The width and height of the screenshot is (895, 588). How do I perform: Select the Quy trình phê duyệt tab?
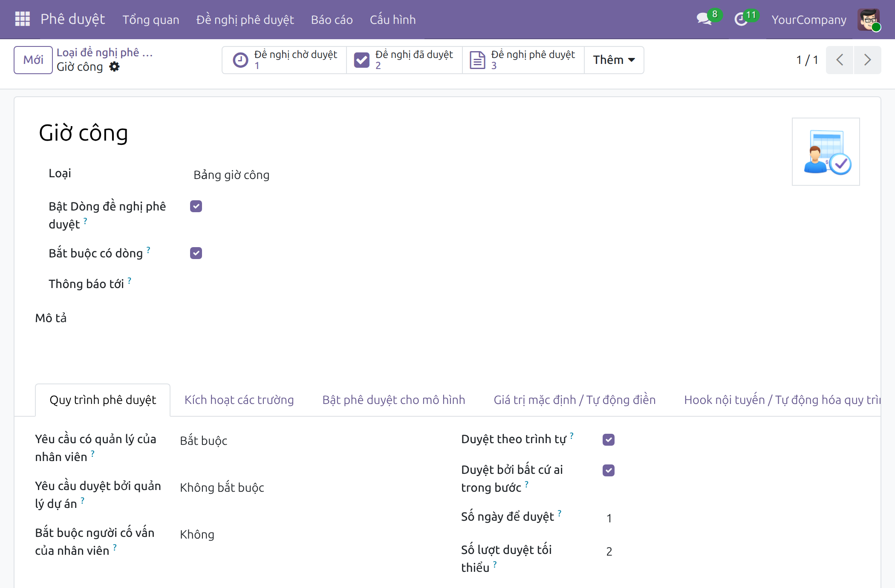pyautogui.click(x=103, y=400)
